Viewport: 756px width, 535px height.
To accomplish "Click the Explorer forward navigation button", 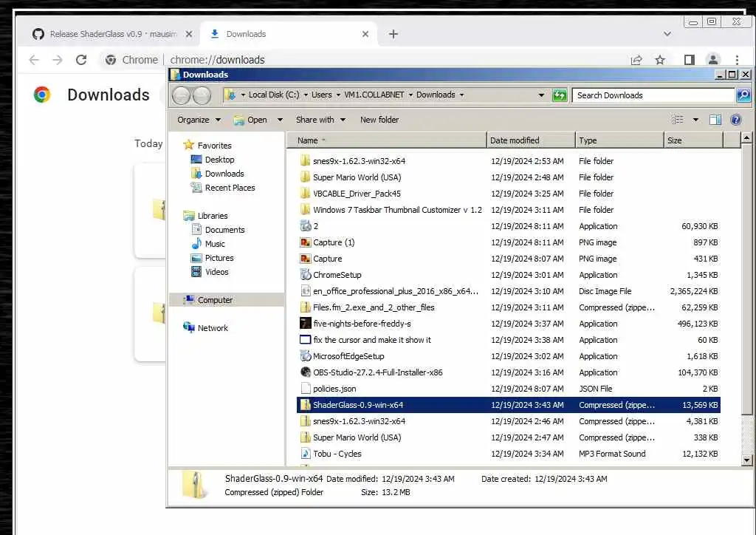I will pyautogui.click(x=202, y=95).
